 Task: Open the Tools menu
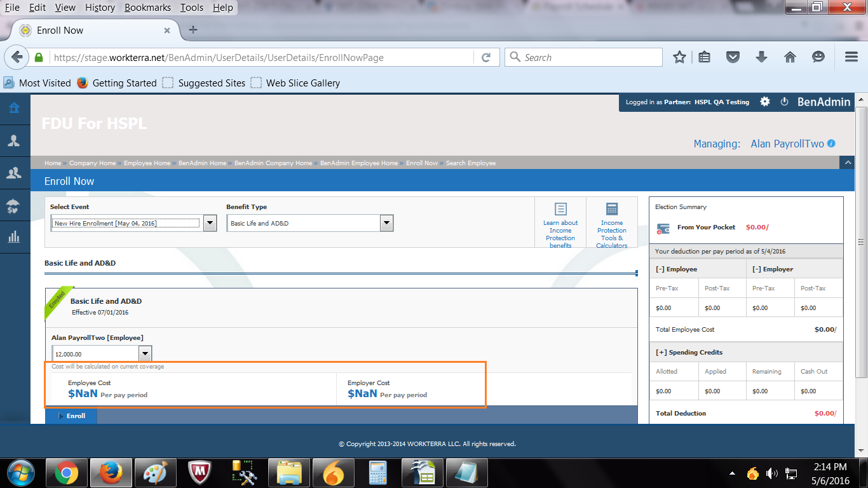191,8
